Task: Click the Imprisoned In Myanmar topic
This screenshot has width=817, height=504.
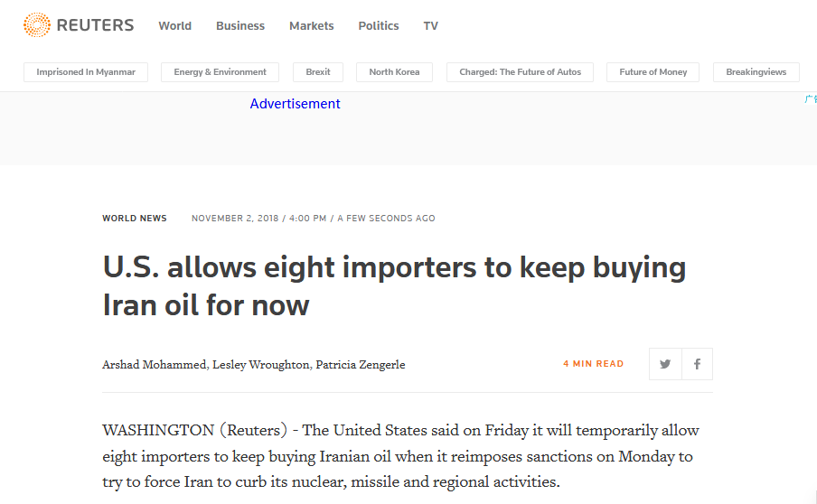Action: tap(85, 72)
